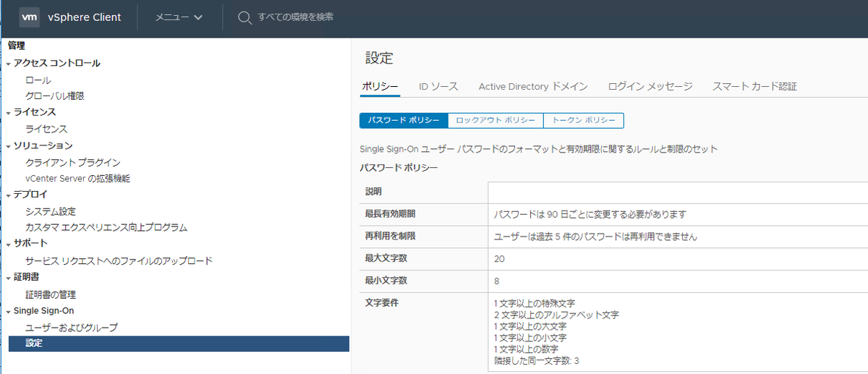Open システム設定
This screenshot has width=868, height=374.
pyautogui.click(x=51, y=211)
